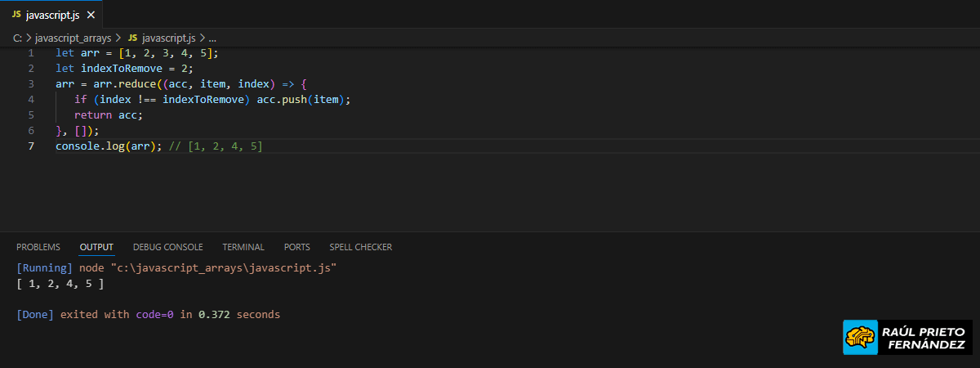This screenshot has width=980, height=368.
Task: Close the javascript.js editor tab
Action: [91, 16]
